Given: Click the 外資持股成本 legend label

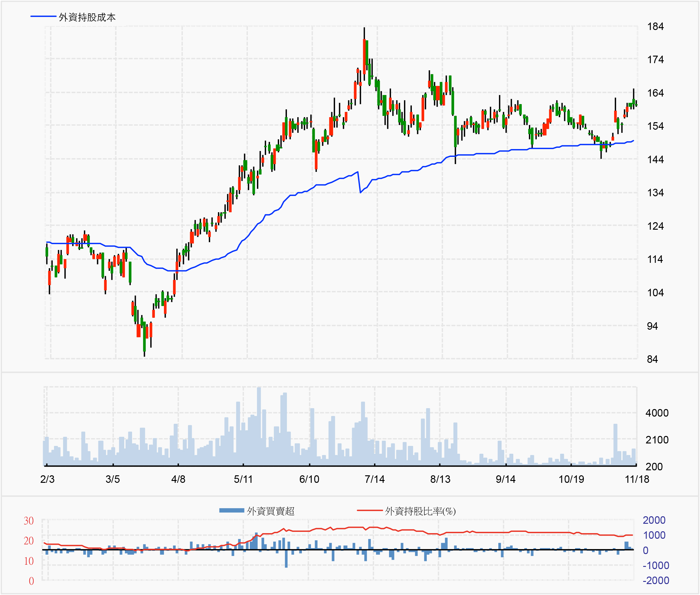Looking at the screenshot, I should pyautogui.click(x=87, y=17).
